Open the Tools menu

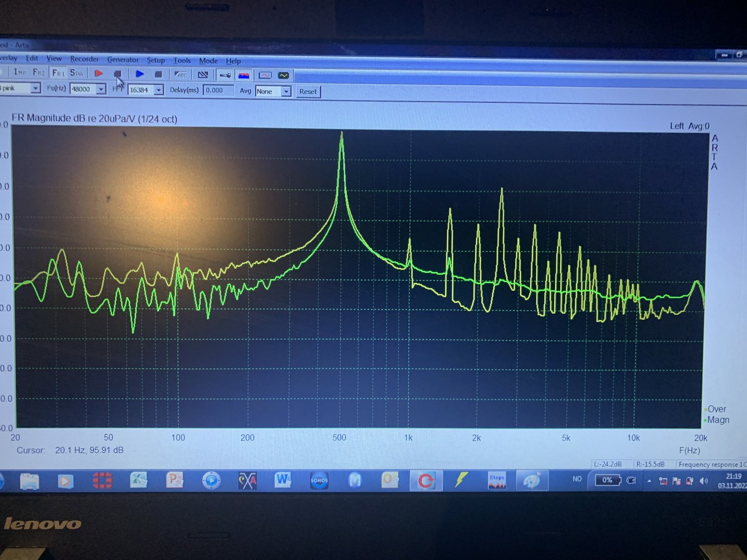(182, 60)
